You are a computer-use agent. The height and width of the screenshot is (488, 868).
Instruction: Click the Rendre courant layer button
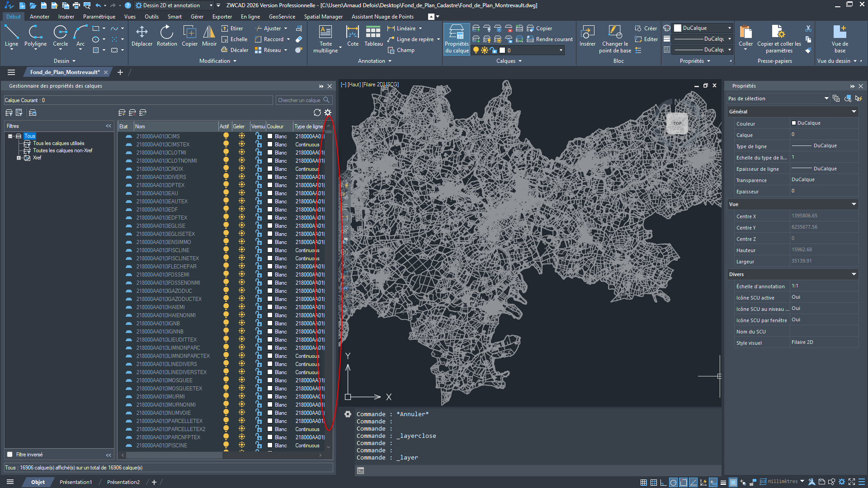point(550,39)
